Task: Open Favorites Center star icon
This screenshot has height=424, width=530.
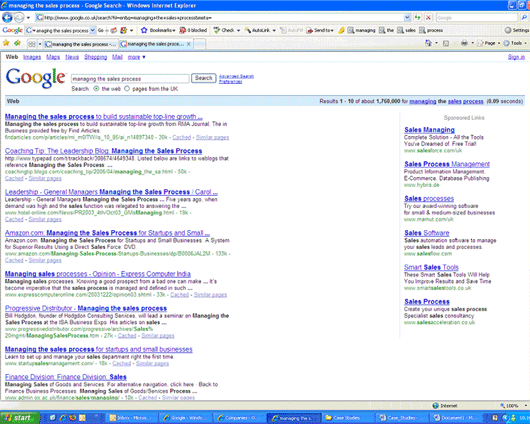Action: coord(6,43)
